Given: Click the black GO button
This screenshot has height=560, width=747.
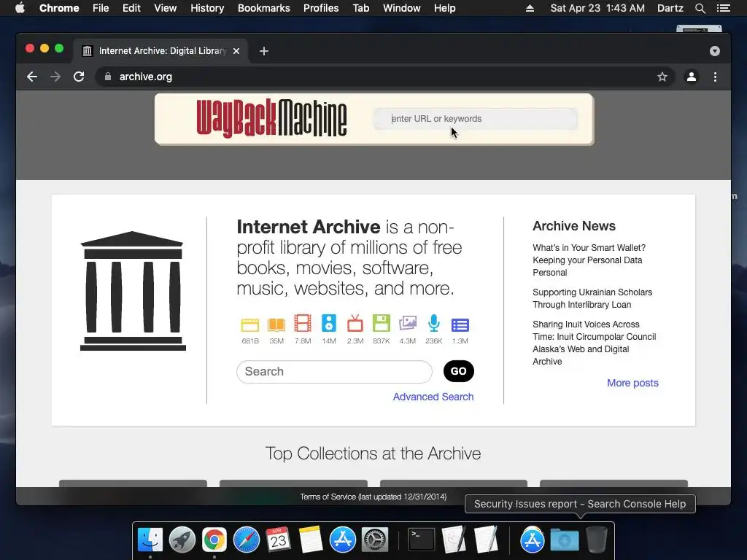Looking at the screenshot, I should [458, 371].
